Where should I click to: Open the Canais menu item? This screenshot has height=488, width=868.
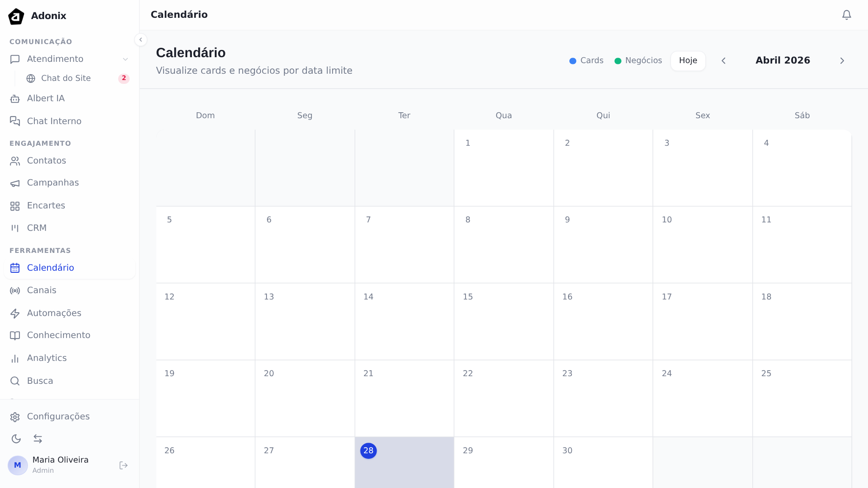(x=69, y=291)
